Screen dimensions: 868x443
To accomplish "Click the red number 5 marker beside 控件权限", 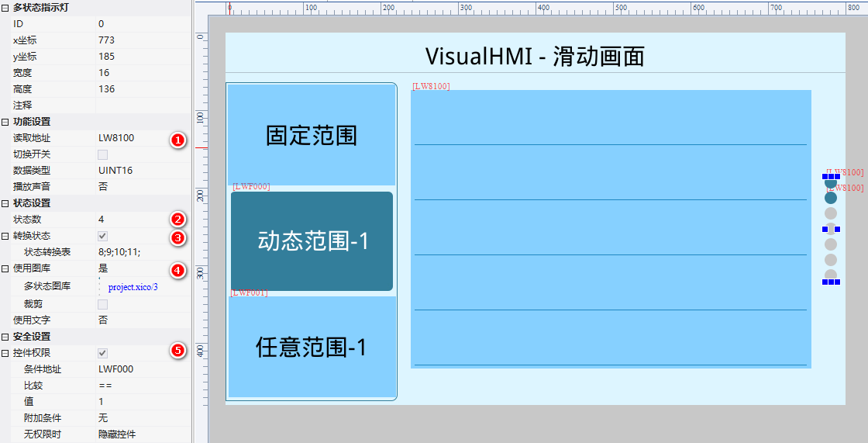I will (x=177, y=351).
